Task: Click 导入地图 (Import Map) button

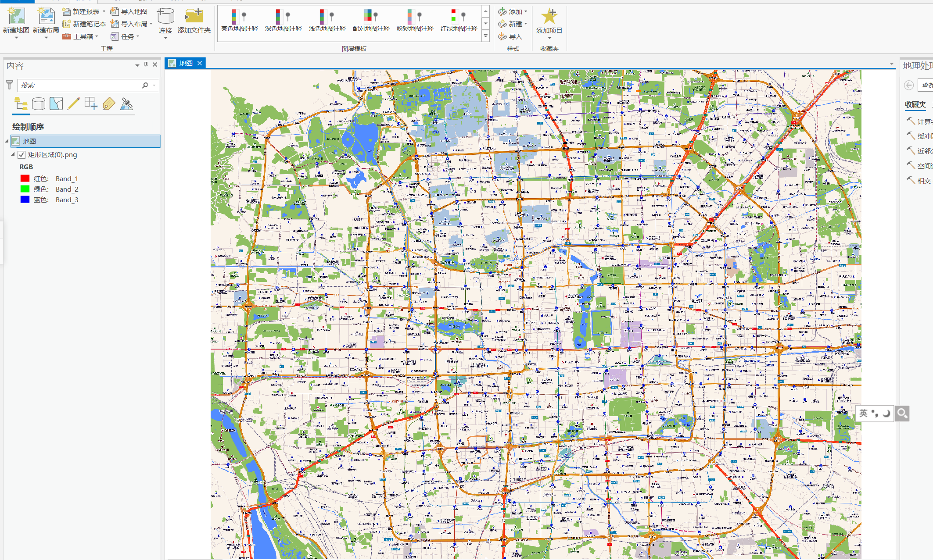Action: (129, 11)
